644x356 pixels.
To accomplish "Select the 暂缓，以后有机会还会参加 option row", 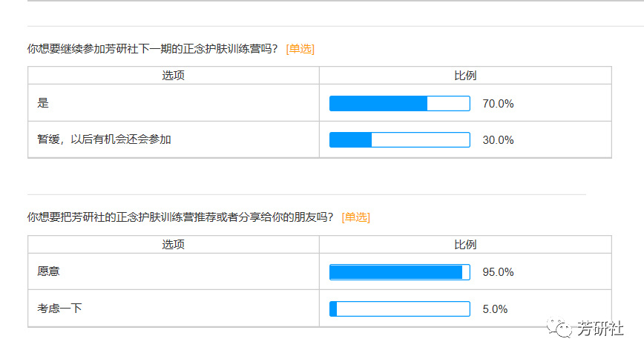I will (104, 139).
